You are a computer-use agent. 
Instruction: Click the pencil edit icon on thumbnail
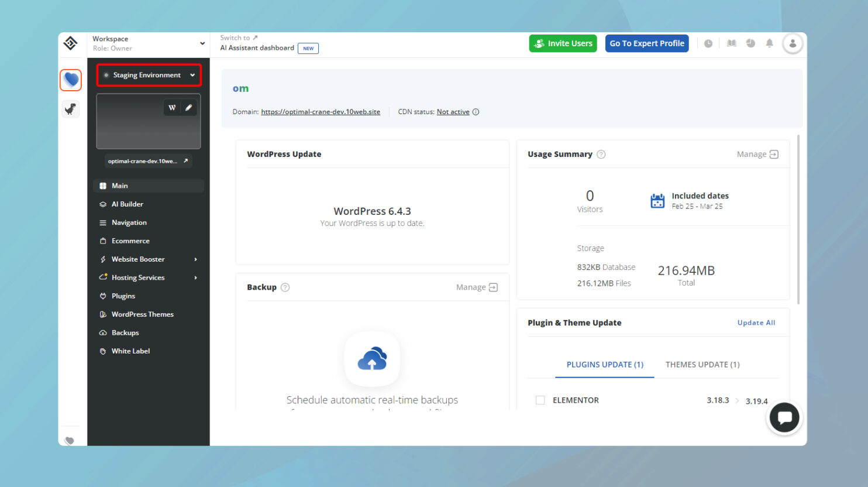188,108
